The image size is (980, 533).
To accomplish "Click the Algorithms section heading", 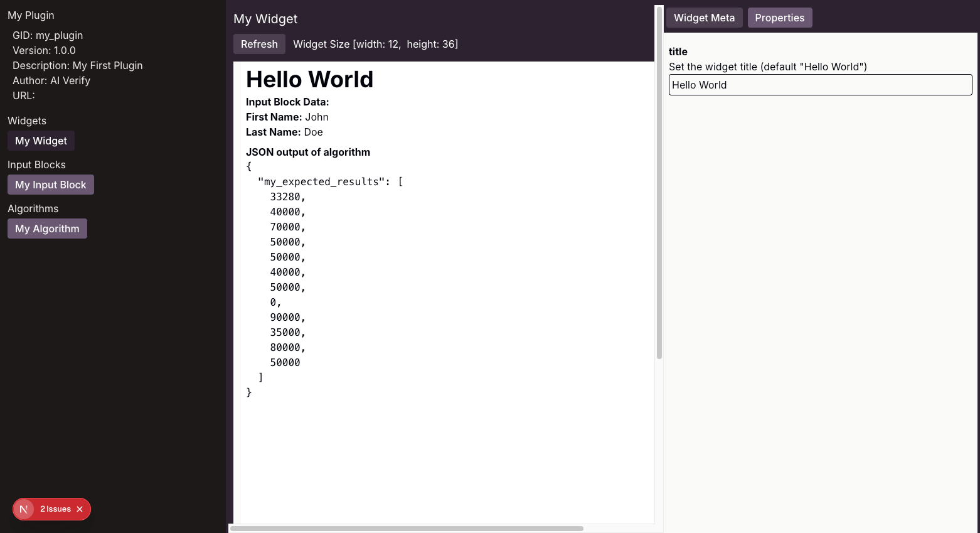I will 33,208.
